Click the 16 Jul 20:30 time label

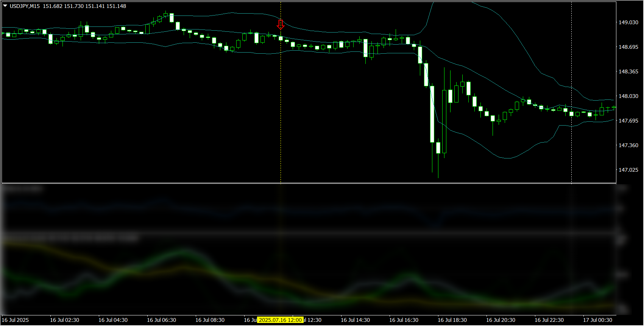click(501, 320)
